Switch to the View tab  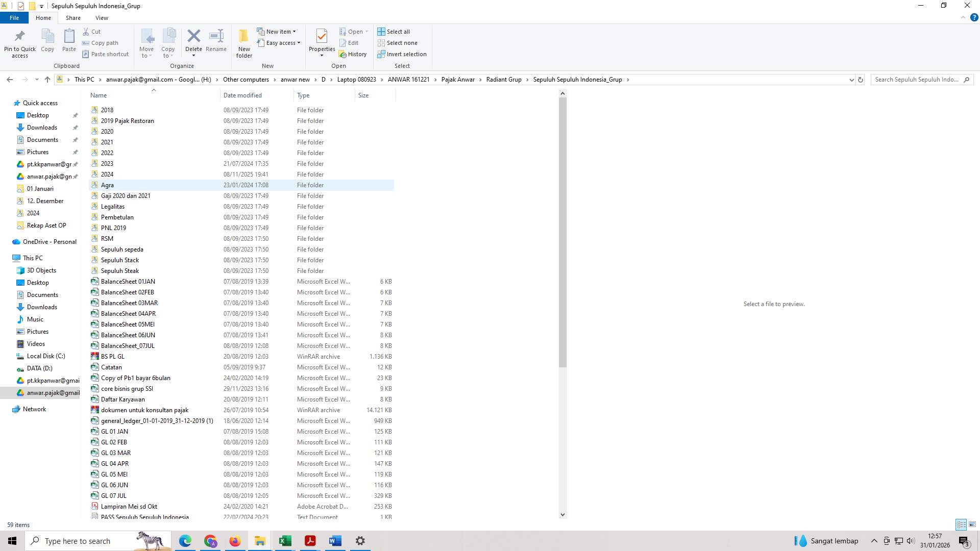click(102, 17)
